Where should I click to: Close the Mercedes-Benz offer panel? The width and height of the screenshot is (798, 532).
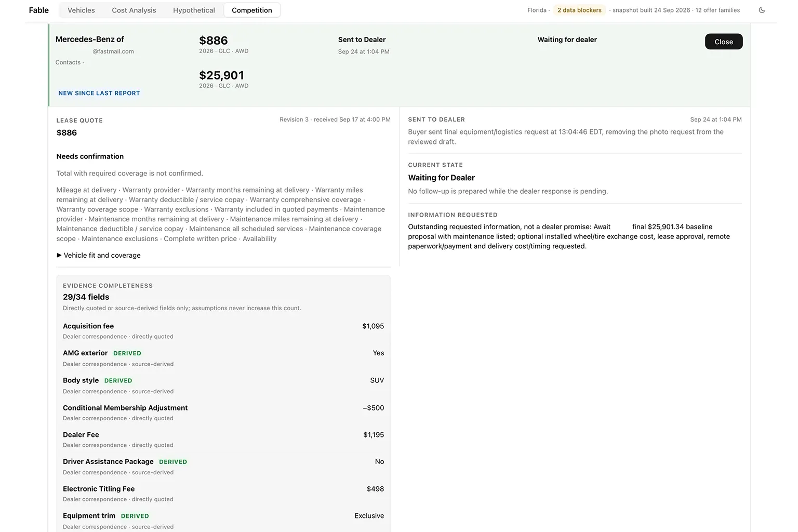724,42
